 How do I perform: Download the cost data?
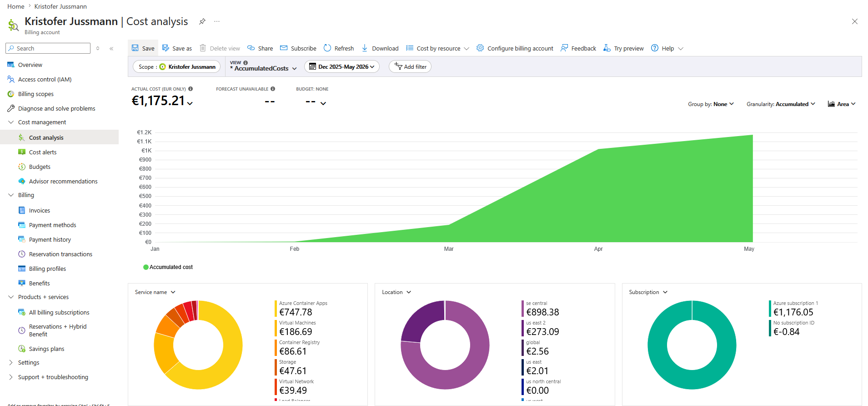(x=380, y=48)
